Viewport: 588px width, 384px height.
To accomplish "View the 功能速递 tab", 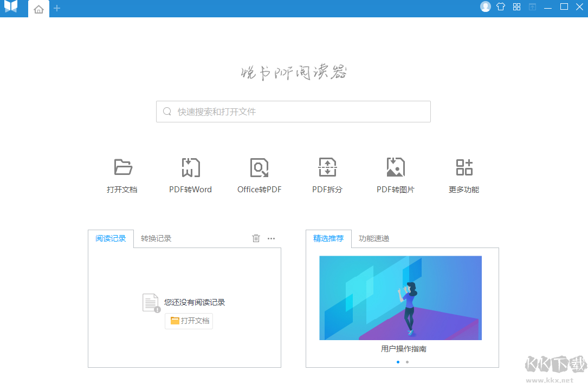I will click(x=374, y=238).
